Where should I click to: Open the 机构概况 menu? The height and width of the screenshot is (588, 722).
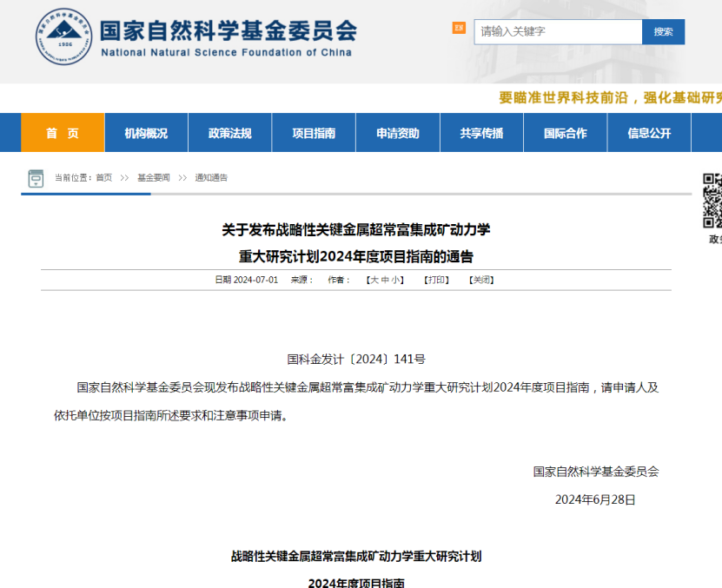pos(146,133)
